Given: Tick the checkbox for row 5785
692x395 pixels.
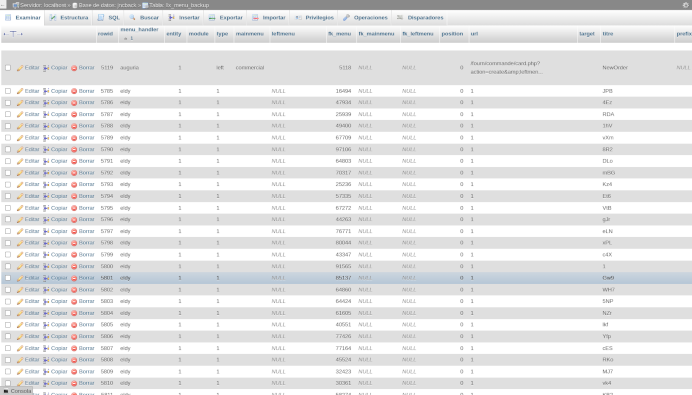Looking at the screenshot, I should coord(8,91).
